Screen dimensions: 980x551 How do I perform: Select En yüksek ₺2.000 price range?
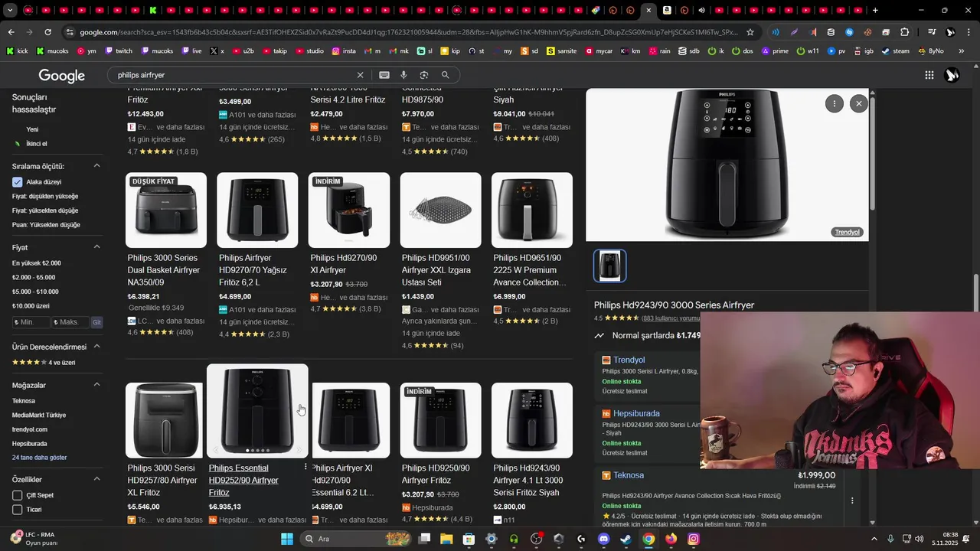pyautogui.click(x=36, y=263)
